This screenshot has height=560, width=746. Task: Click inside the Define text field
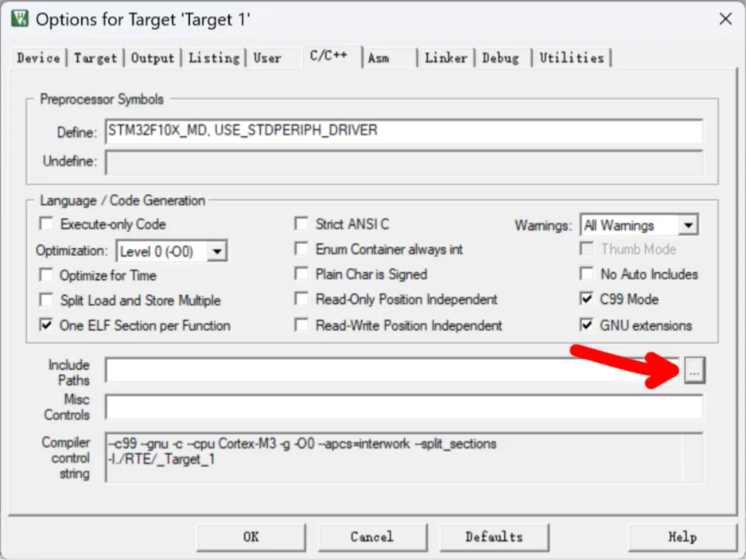tap(403, 131)
